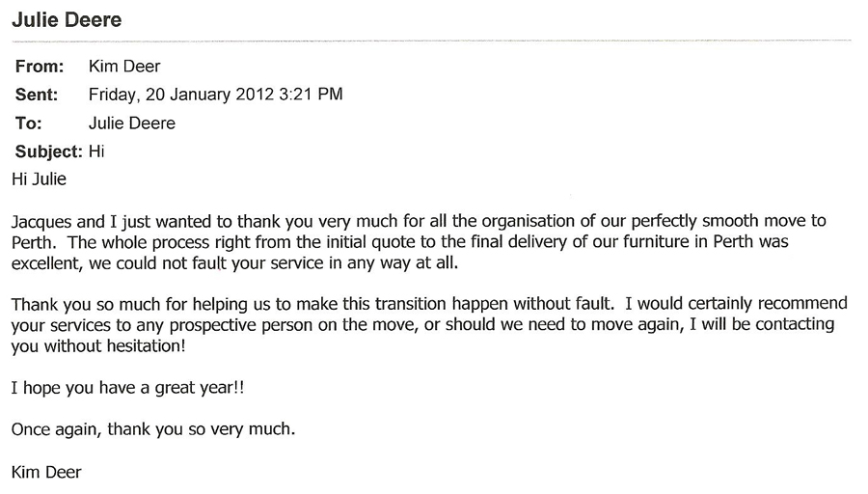
Task: Select the Sent: field label
Action: 37,95
